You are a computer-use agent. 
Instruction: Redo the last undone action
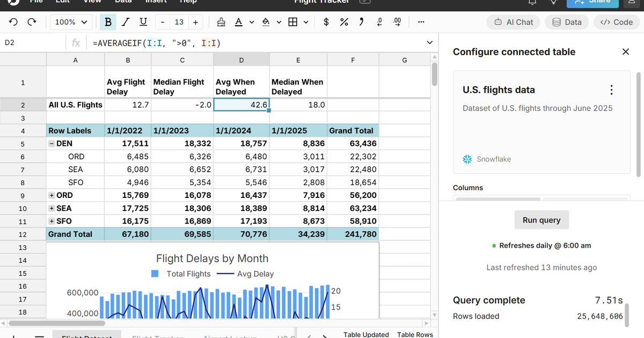(32, 22)
